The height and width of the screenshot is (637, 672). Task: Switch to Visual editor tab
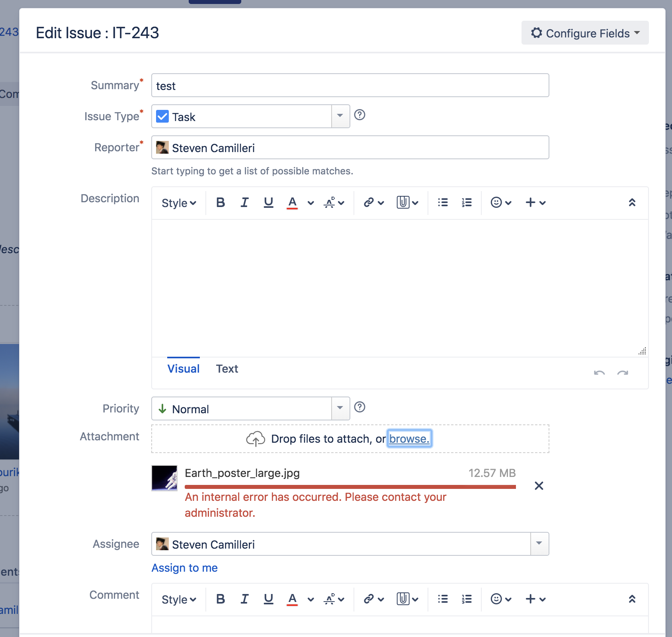pyautogui.click(x=184, y=369)
